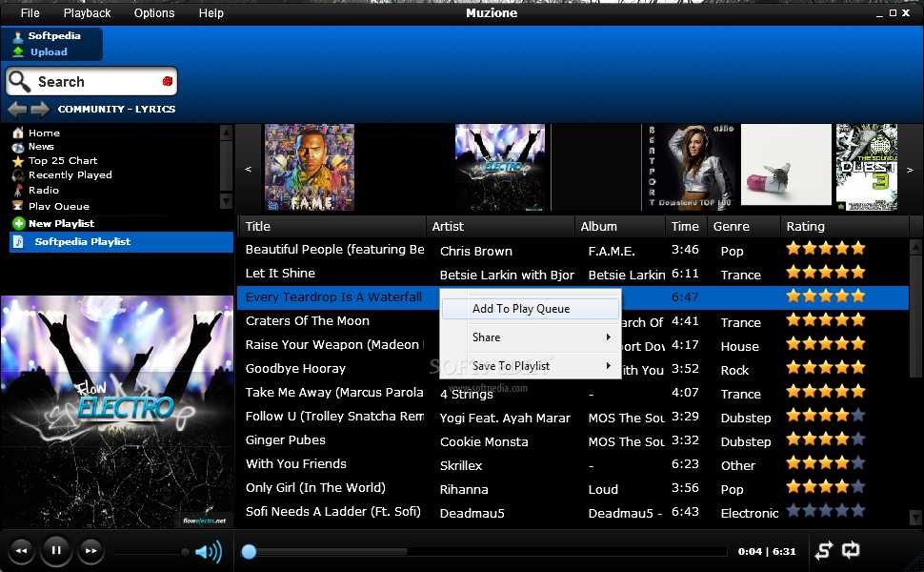Click the Radio antenna icon
This screenshot has width=924, height=572.
(x=18, y=191)
